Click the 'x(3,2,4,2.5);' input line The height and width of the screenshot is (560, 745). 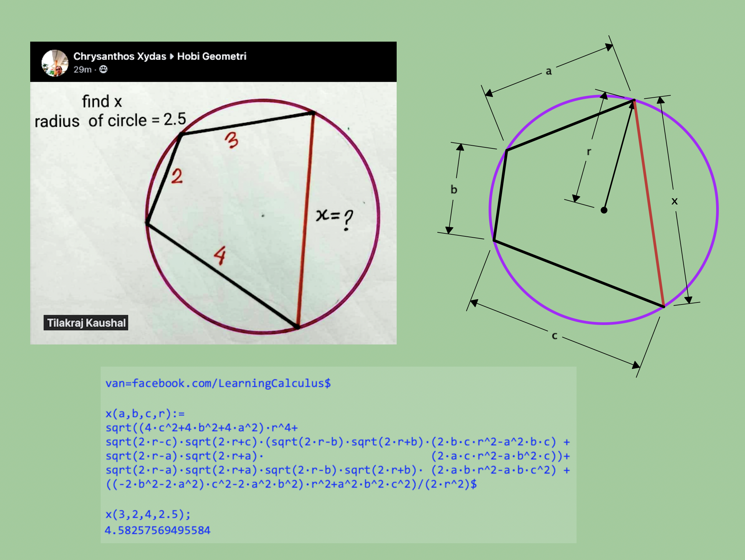(x=148, y=514)
